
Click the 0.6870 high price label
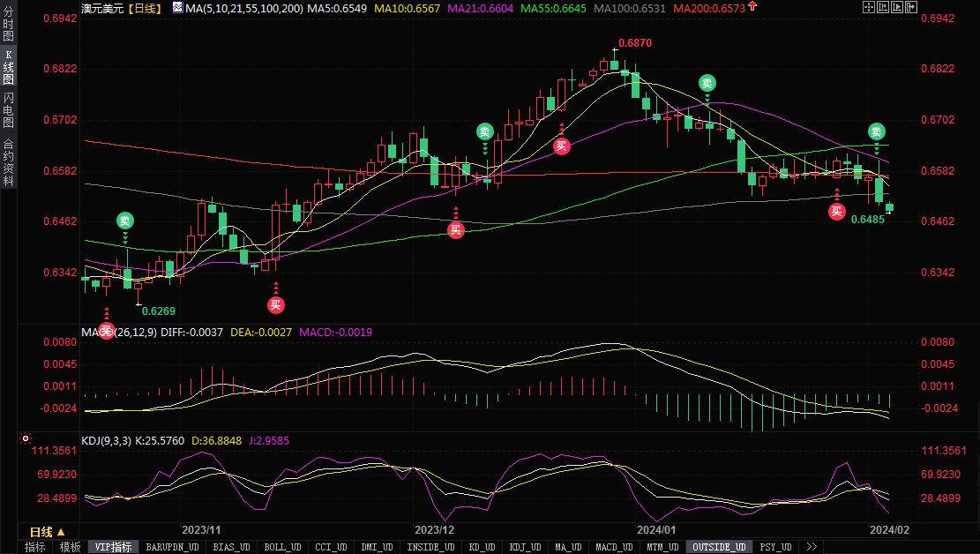point(635,42)
